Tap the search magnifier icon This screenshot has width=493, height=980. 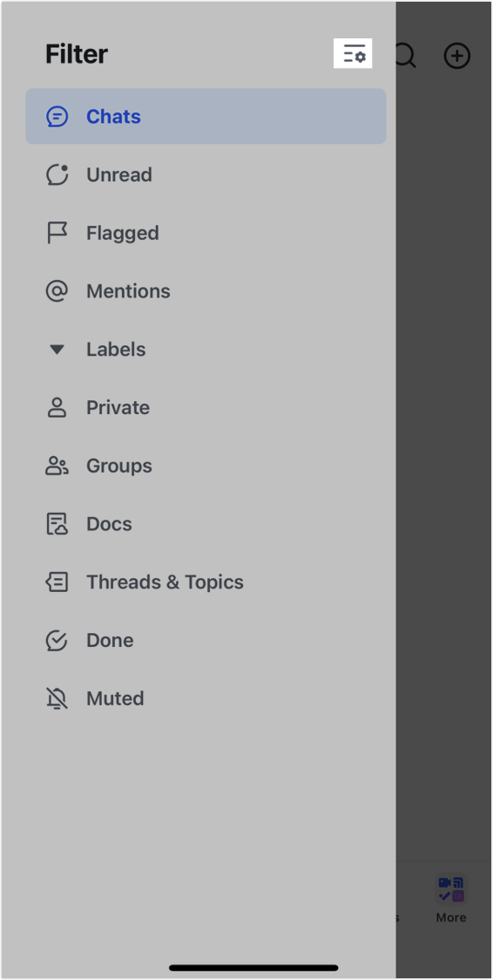point(406,56)
